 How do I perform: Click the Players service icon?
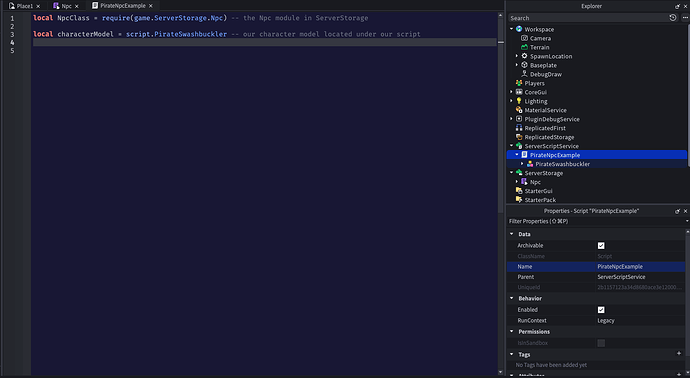click(x=519, y=83)
